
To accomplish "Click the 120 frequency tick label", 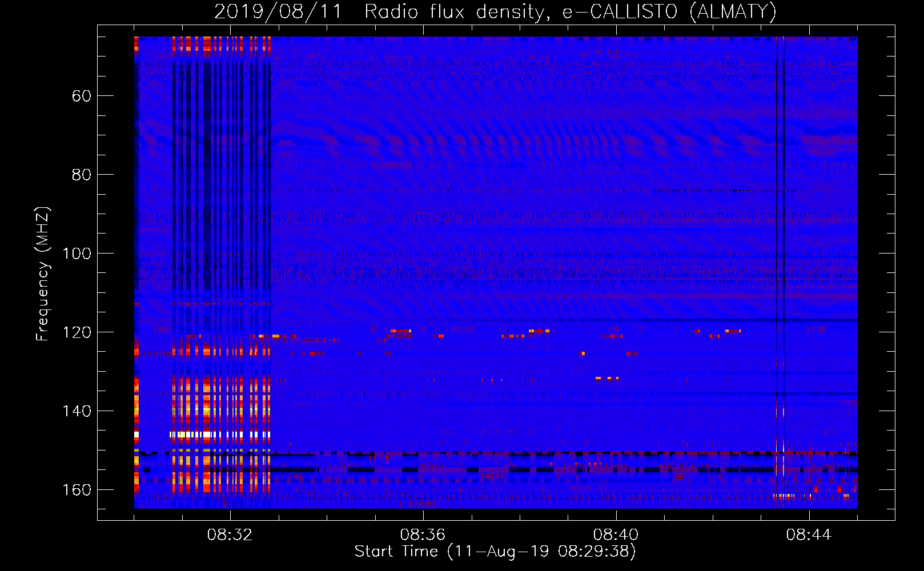I will click(x=77, y=332).
